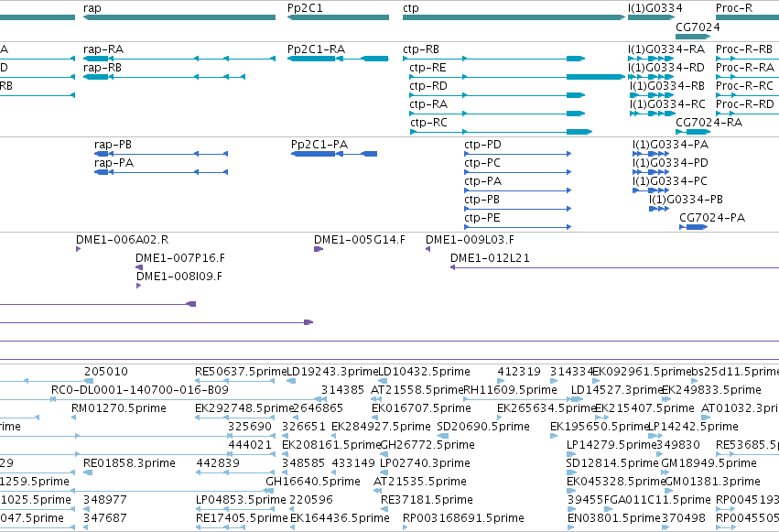
Task: Click EST feature 347687
Action: pos(105,518)
